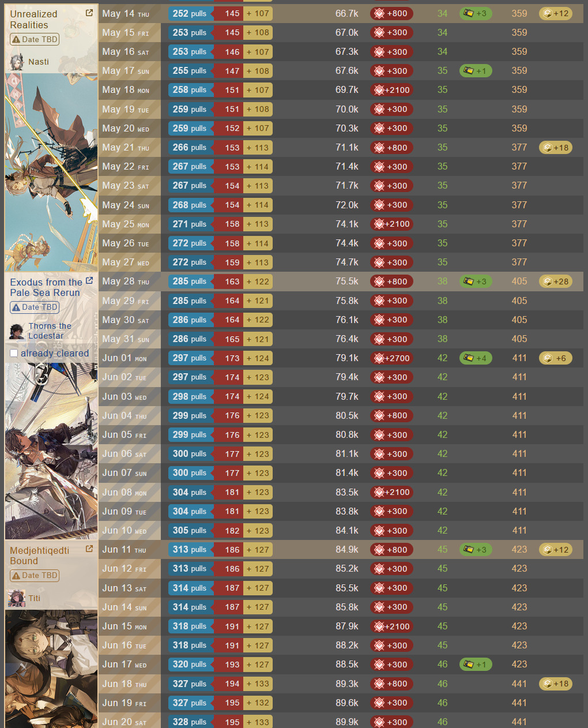Click orundum icon +2100 on May 18 row
588x728 pixels.
tap(379, 90)
